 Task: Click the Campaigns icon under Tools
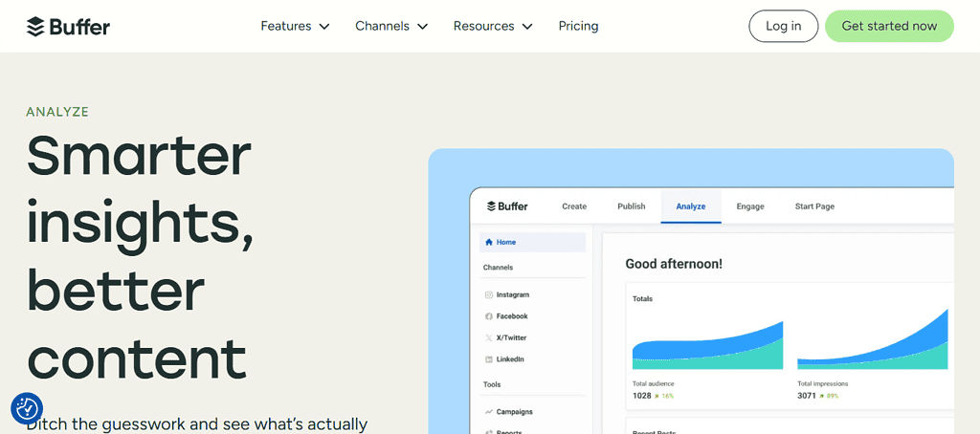[489, 412]
